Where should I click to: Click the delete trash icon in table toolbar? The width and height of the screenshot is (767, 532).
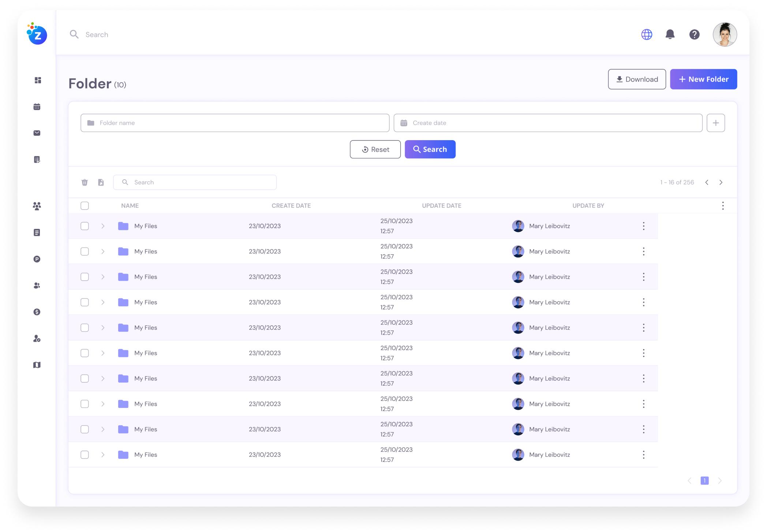coord(85,182)
